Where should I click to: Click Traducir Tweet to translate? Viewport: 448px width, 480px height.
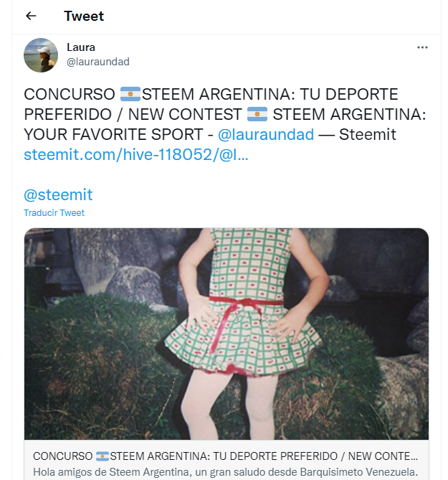[54, 213]
